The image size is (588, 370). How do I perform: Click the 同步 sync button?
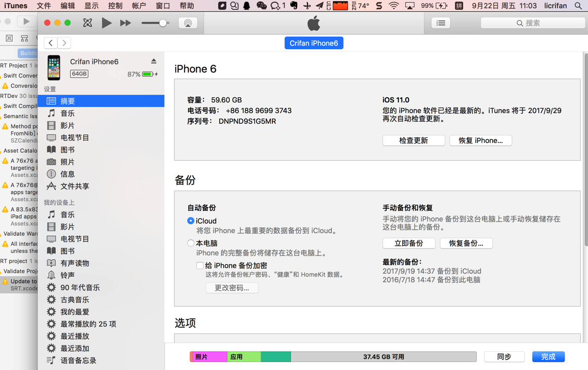[x=504, y=357]
